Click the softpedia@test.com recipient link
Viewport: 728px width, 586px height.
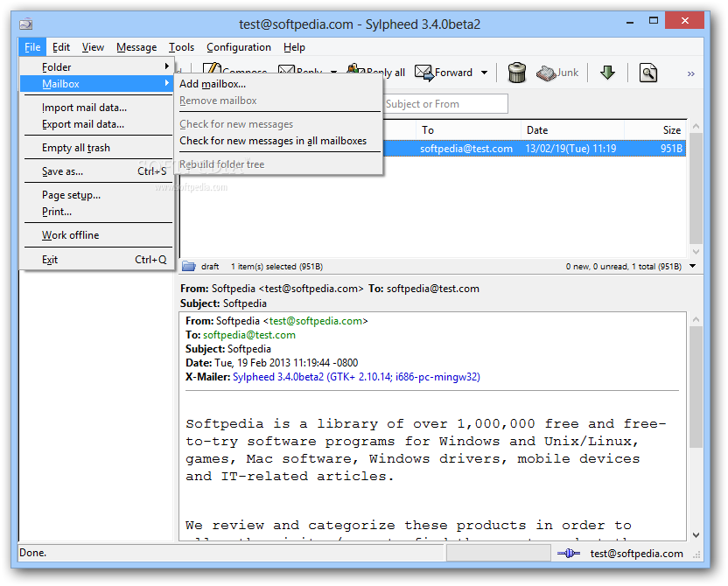point(249,335)
